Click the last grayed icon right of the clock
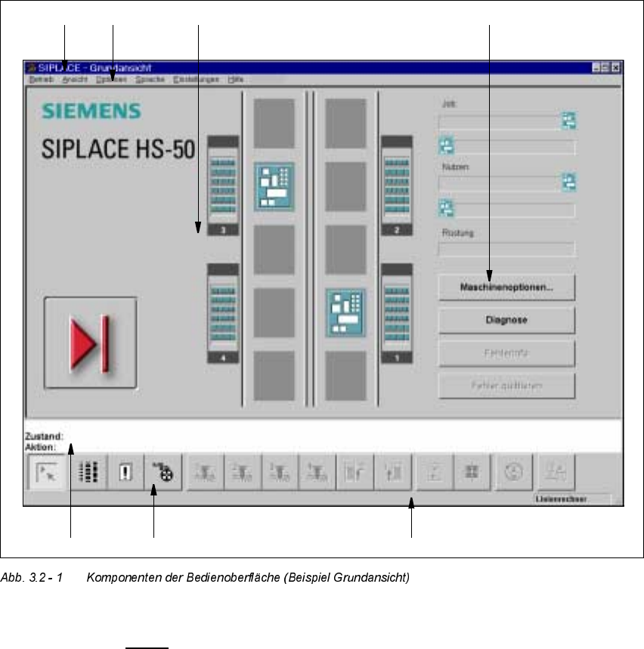 pyautogui.click(x=556, y=472)
